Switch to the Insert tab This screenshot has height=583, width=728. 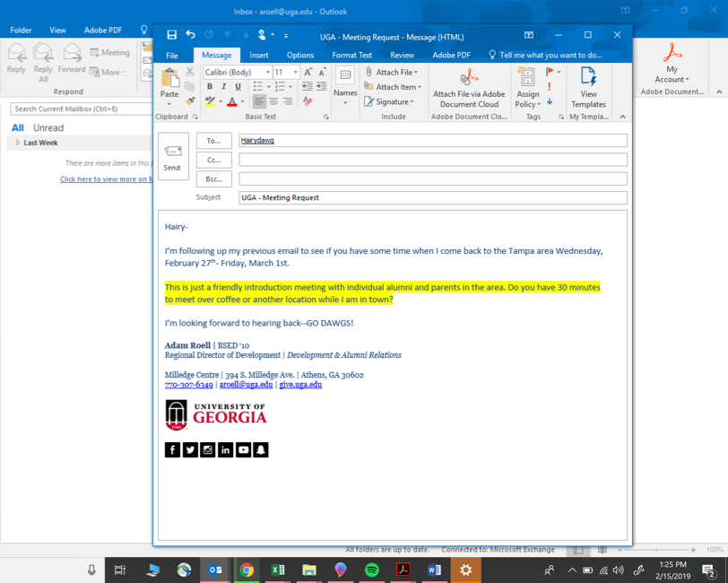[x=258, y=56]
